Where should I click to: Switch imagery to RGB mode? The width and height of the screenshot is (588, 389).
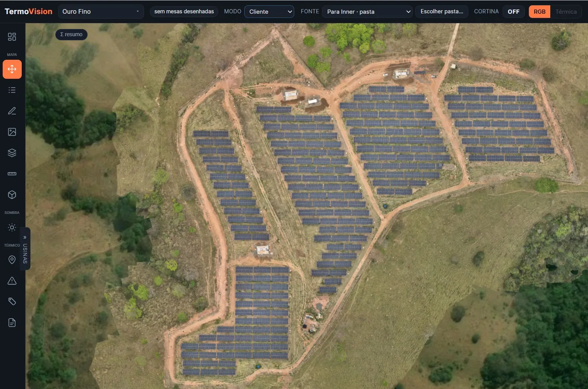point(539,11)
